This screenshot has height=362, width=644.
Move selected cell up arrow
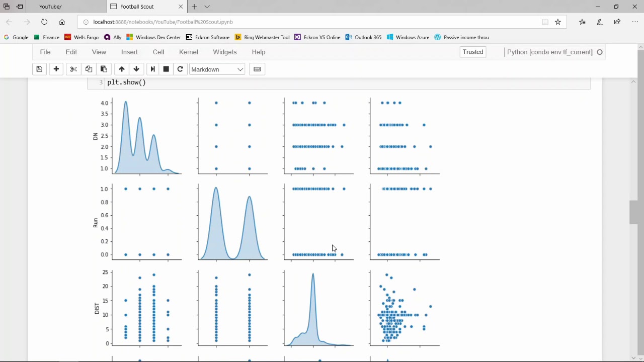click(122, 69)
